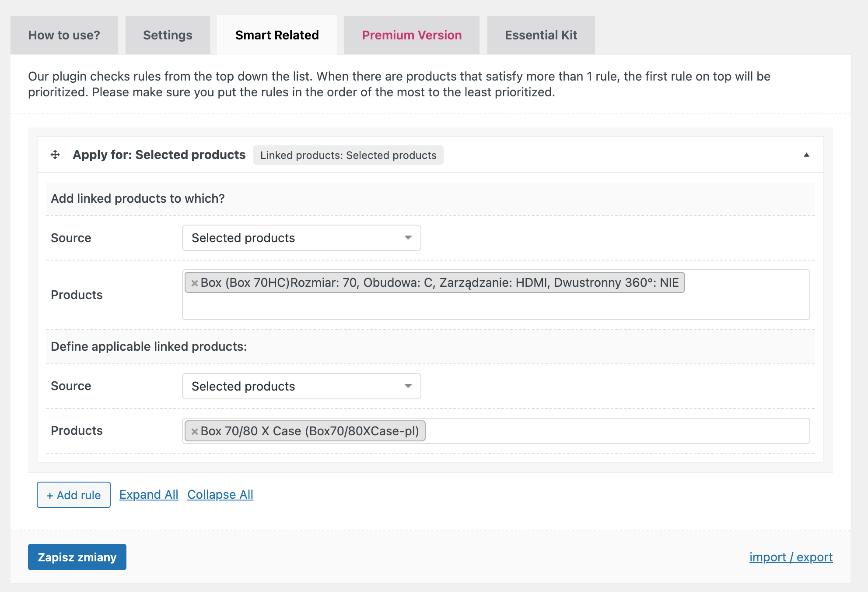The width and height of the screenshot is (868, 592).
Task: Remove Box 70HC product tag with x
Action: tap(195, 283)
